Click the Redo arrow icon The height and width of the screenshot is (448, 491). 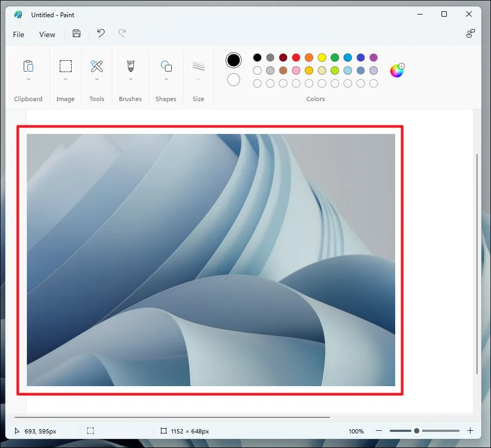pos(122,34)
